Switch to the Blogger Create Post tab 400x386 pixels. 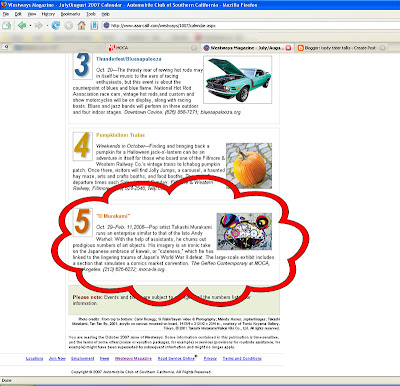[341, 48]
